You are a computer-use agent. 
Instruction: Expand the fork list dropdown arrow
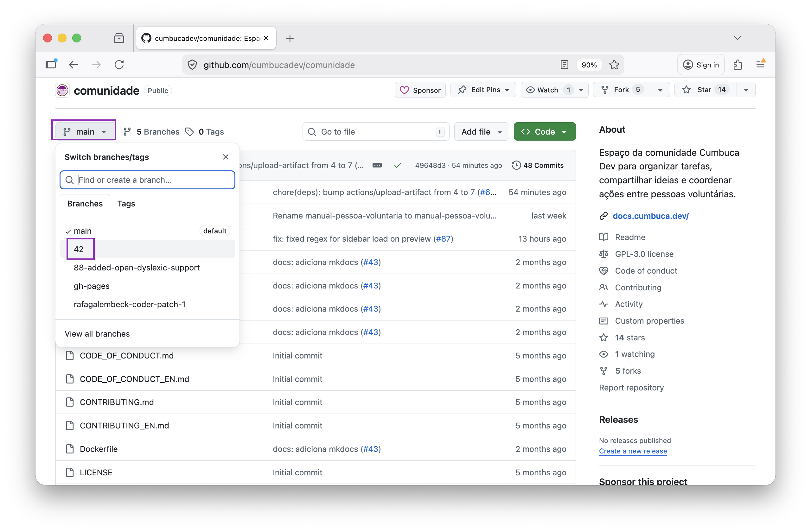point(661,90)
